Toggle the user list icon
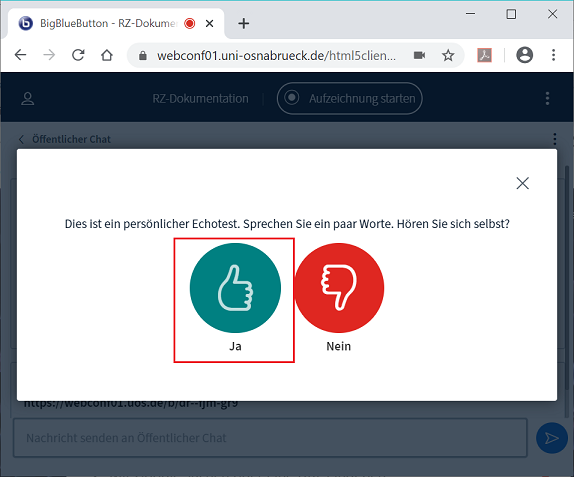This screenshot has height=477, width=574. click(27, 98)
